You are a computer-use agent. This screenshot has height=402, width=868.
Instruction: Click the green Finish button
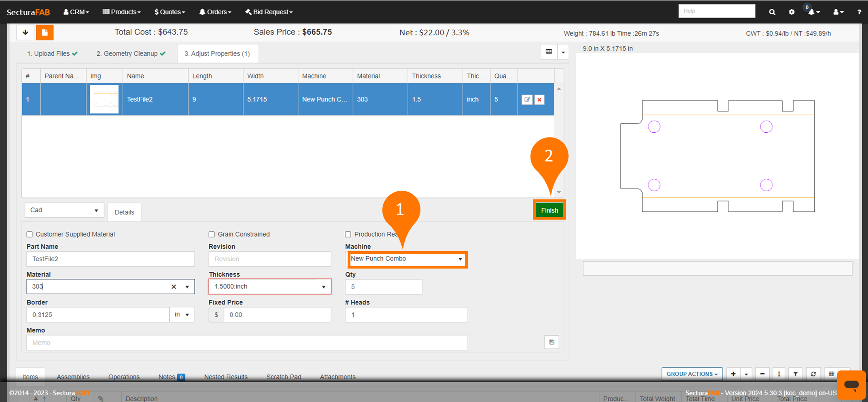[549, 210]
